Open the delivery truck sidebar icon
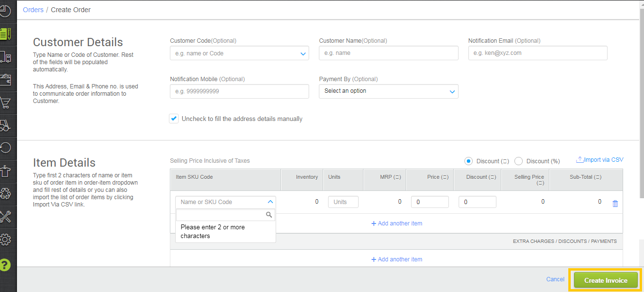 click(5, 57)
